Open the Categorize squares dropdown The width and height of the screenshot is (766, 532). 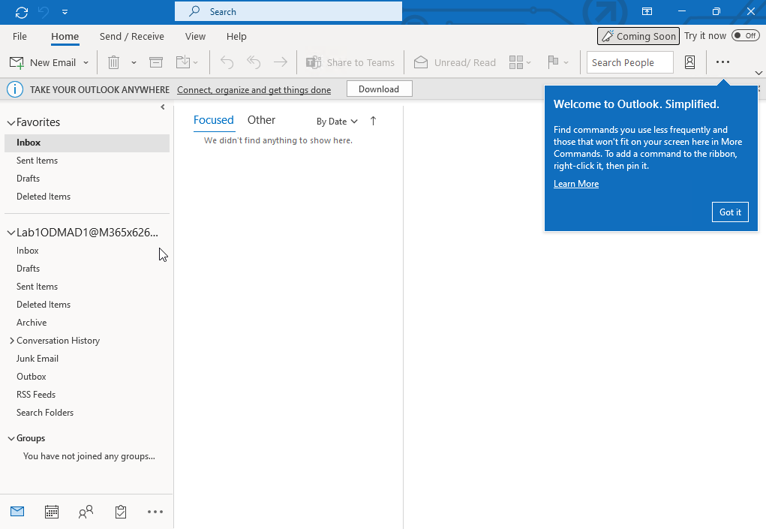(x=520, y=62)
